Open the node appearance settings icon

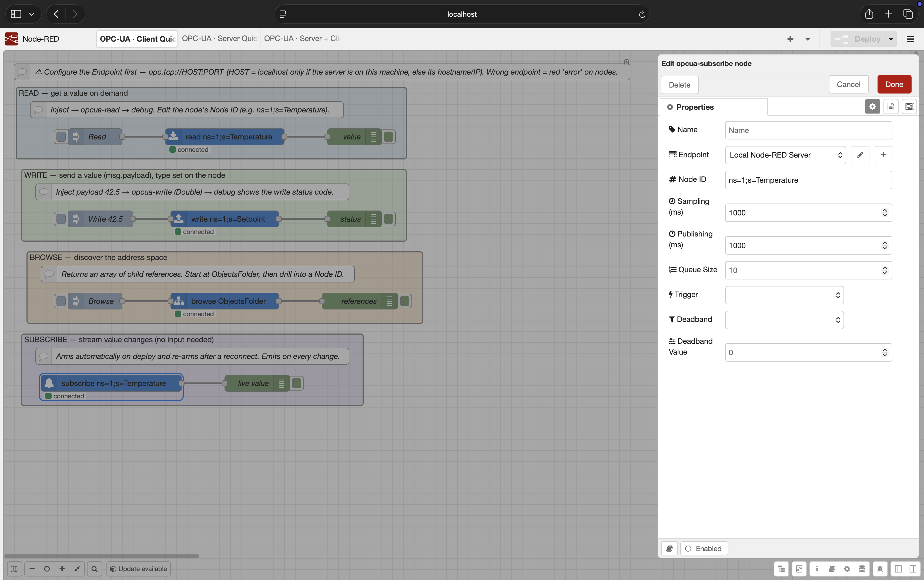(909, 107)
